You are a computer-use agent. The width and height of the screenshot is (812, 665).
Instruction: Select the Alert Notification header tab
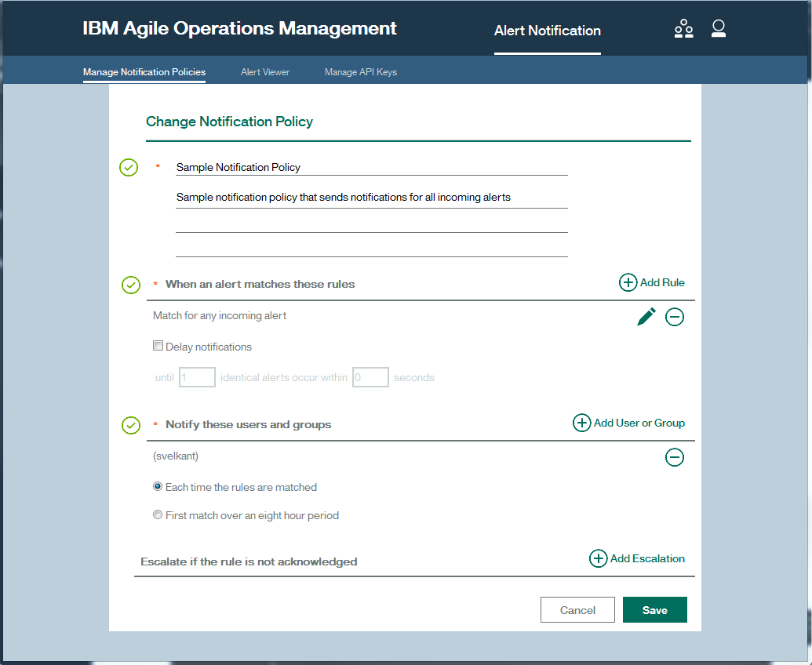(548, 31)
